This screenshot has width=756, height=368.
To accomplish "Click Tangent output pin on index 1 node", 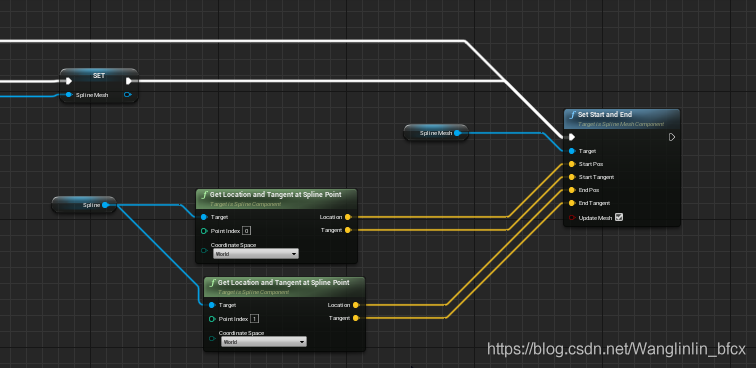I will (x=356, y=318).
